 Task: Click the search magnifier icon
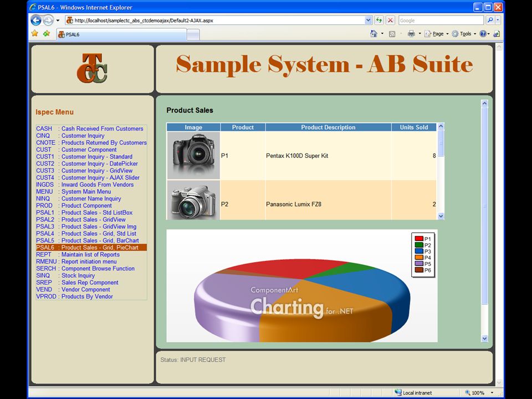pyautogui.click(x=490, y=21)
